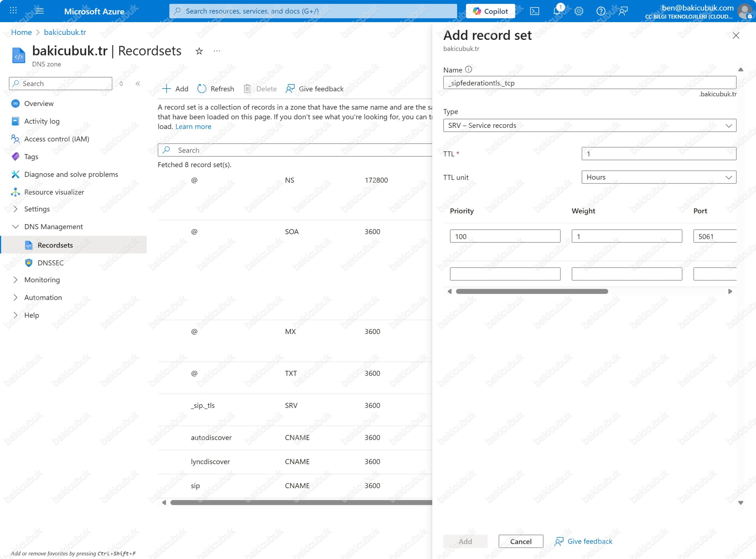
Task: Open Access control (IAM) page
Action: tap(56, 139)
